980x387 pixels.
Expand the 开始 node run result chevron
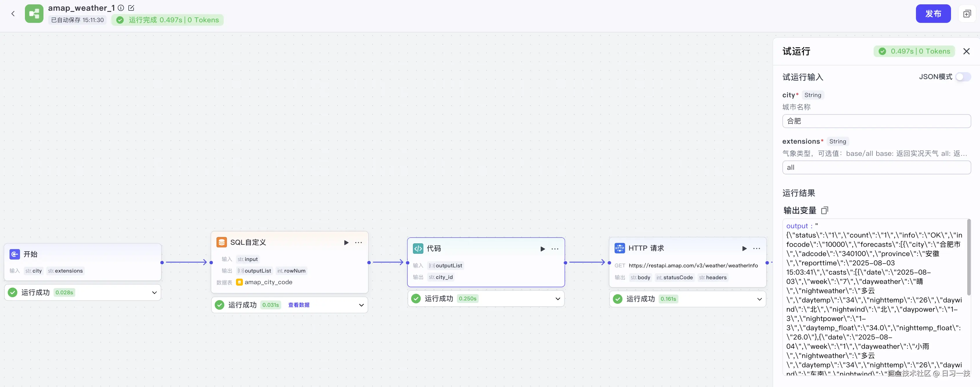point(154,292)
